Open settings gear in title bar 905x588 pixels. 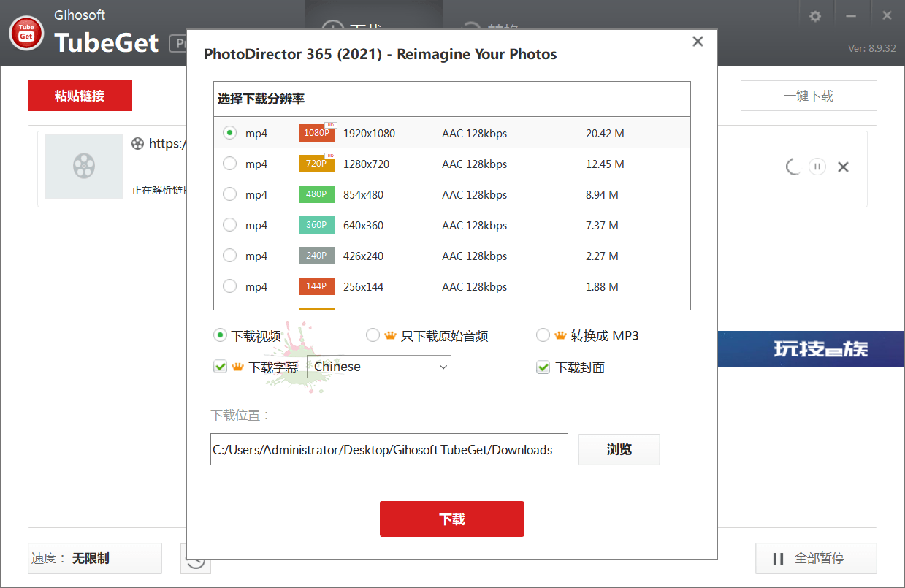tap(815, 16)
